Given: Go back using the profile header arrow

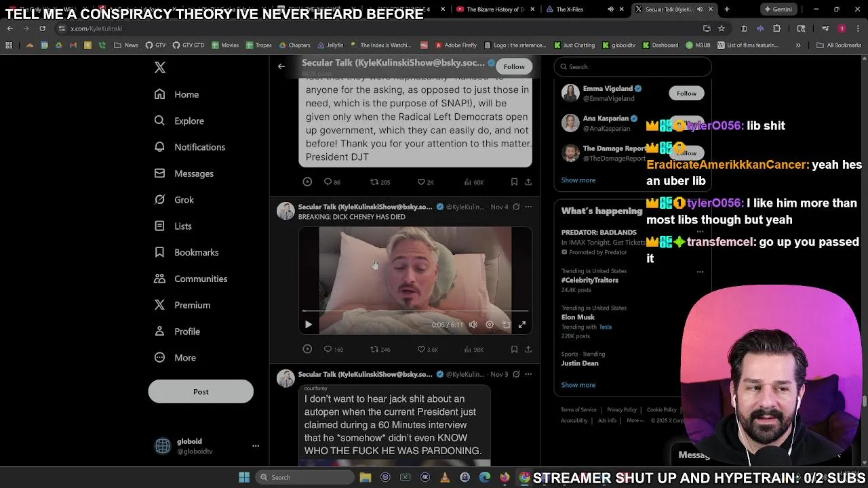Looking at the screenshot, I should (x=281, y=66).
